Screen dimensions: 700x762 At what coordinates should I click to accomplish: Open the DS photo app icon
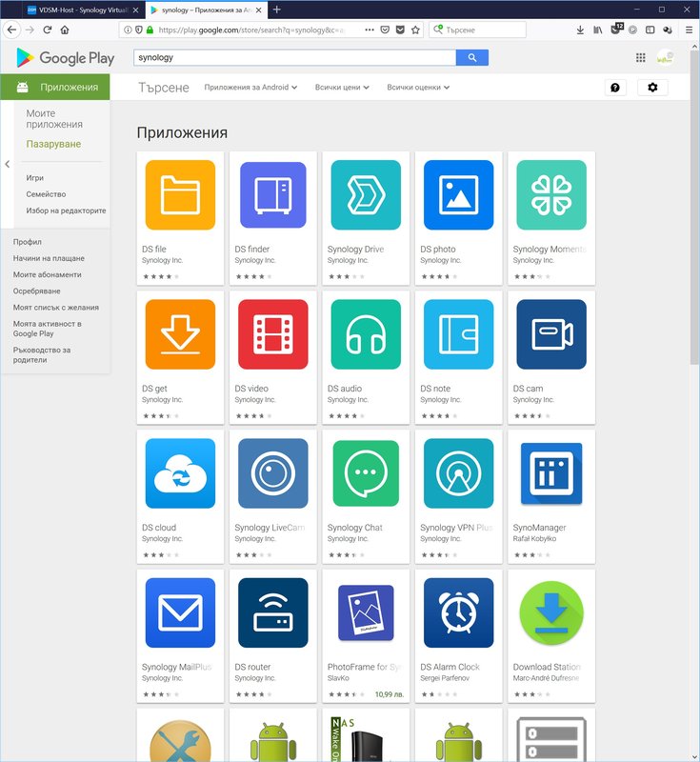[x=458, y=195]
